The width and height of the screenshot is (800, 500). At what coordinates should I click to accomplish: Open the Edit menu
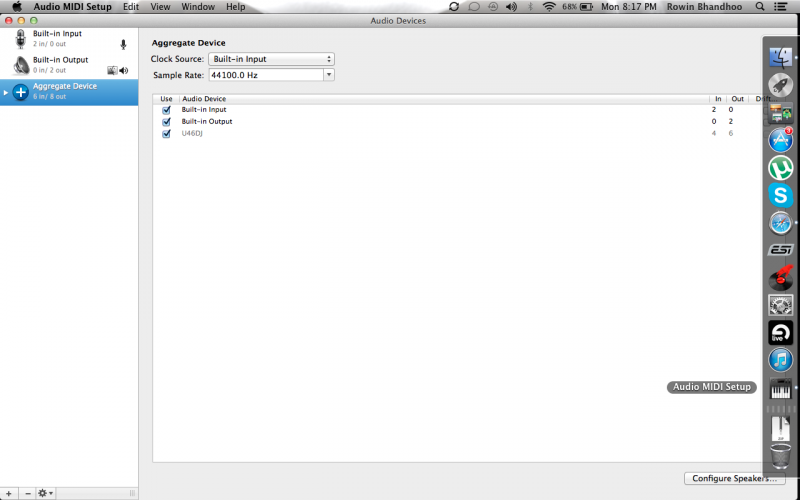(131, 7)
